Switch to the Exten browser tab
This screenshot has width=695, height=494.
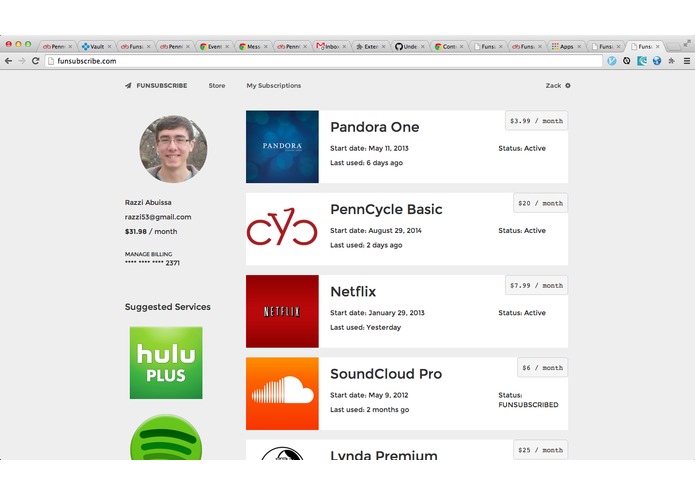371,47
